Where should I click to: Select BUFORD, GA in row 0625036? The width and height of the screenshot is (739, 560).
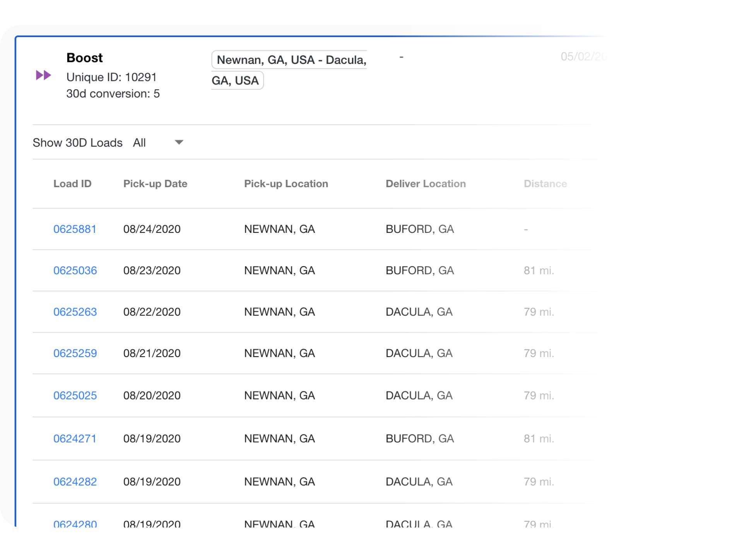420,271
